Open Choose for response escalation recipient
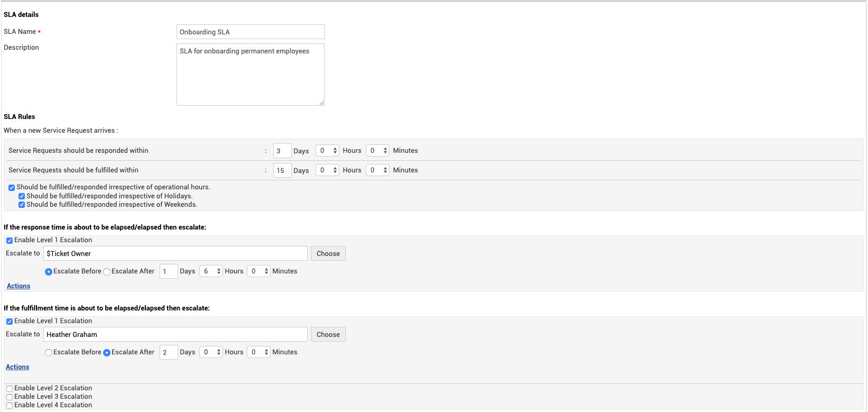Image resolution: width=868 pixels, height=412 pixels. click(328, 253)
